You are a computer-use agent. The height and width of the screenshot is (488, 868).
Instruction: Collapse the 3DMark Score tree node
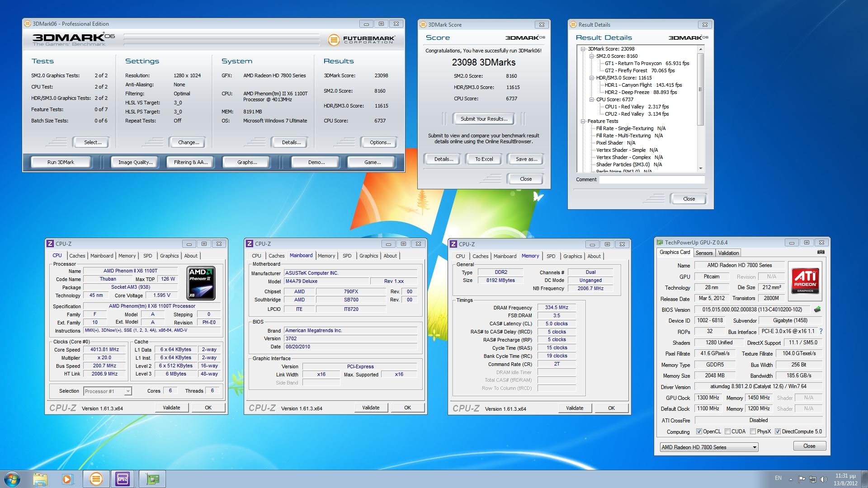583,49
